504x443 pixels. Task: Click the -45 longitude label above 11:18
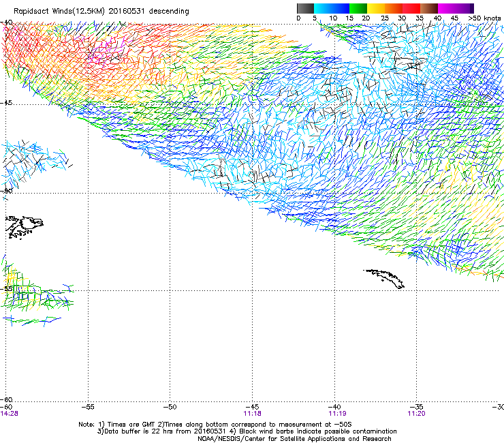252,407
